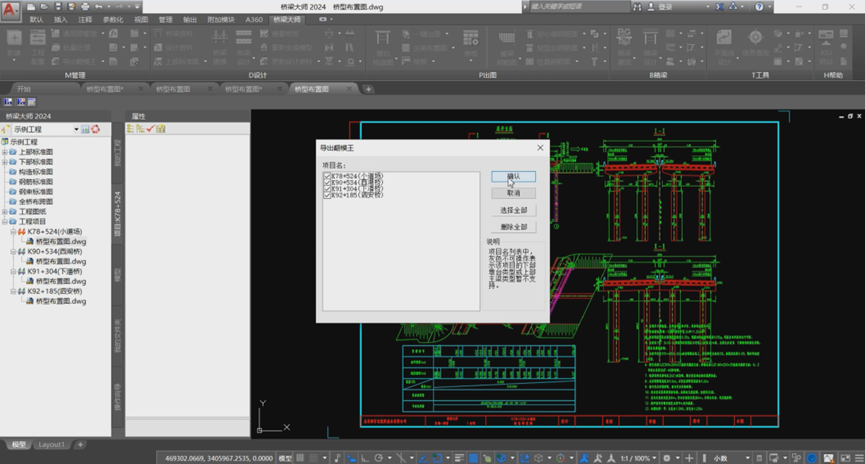Click the 信息查询 ribbon icon
Image resolution: width=865 pixels, height=464 pixels.
coord(755,44)
